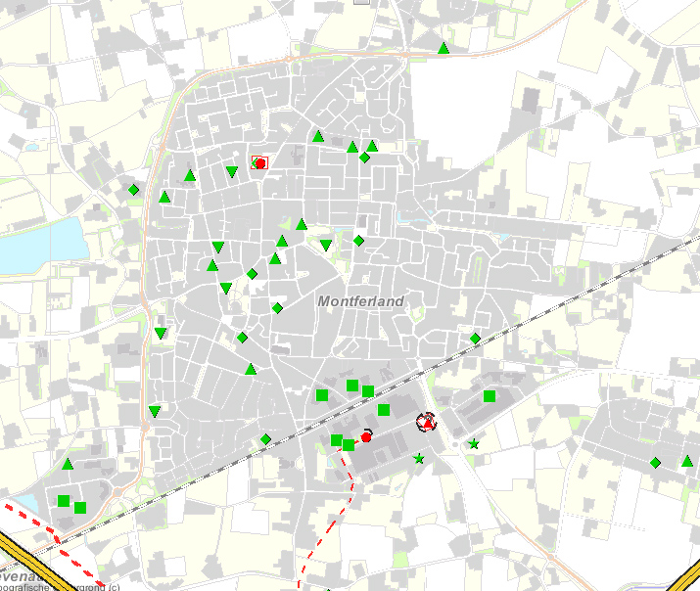Click the green diamond in the eastern village
This screenshot has height=591, width=700.
655,463
